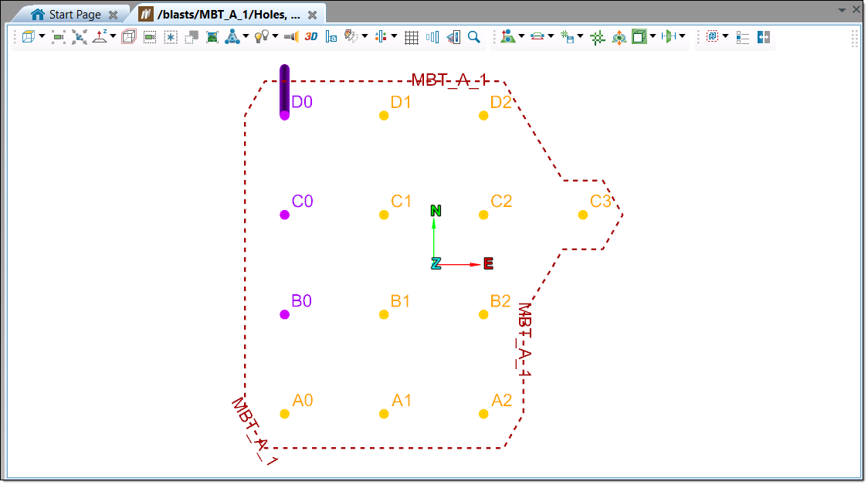Click the blue arrows zoom-fit icon

pos(80,37)
